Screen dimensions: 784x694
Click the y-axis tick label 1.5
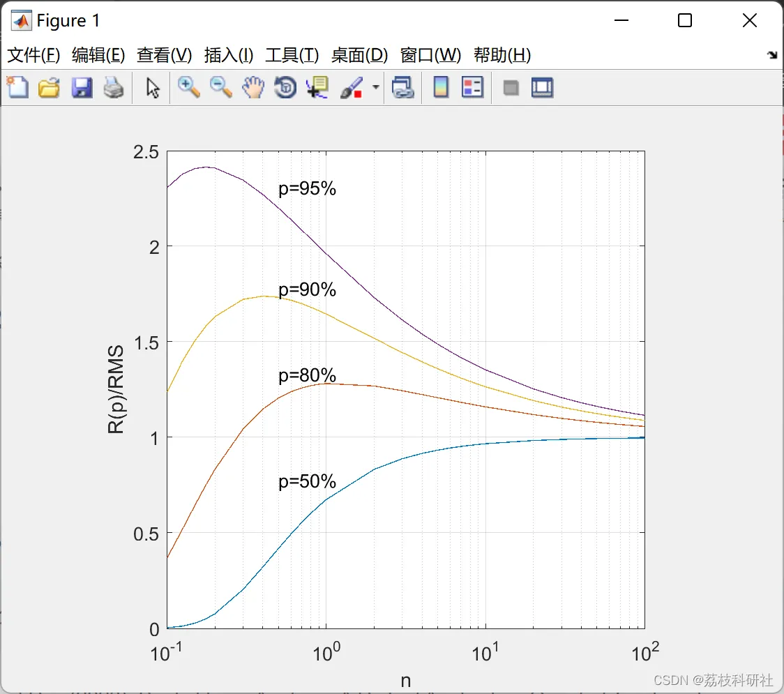pos(146,343)
